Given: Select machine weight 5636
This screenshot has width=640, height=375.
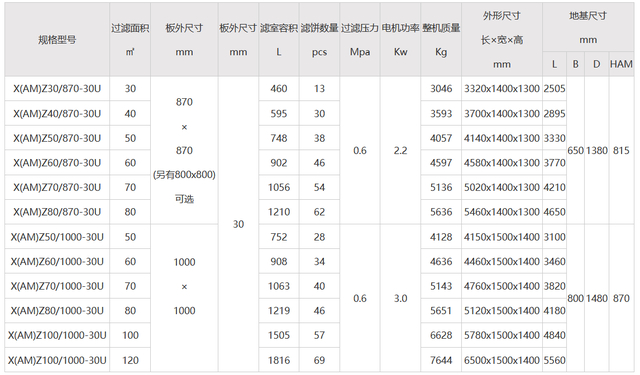Looking at the screenshot, I should (x=441, y=212).
